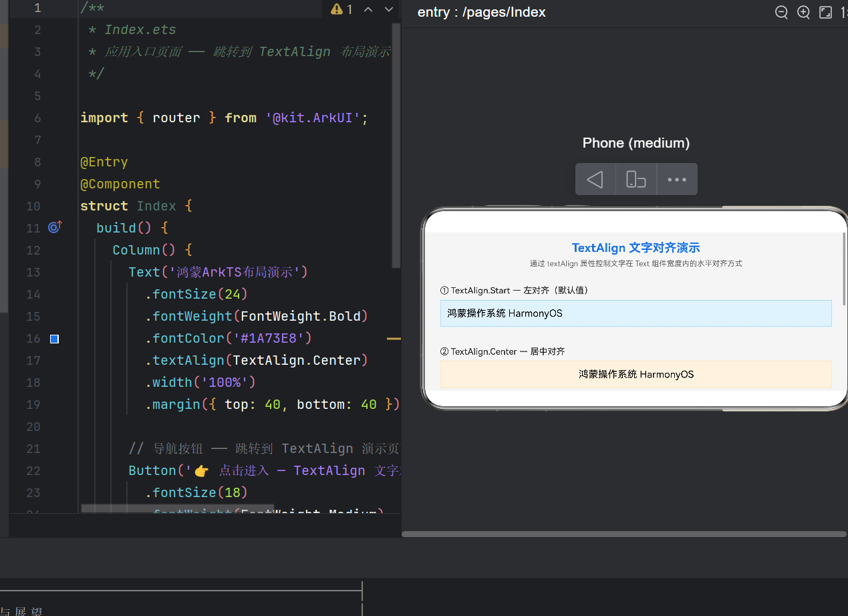Click the 'TextAlign 文字对齐演示' heading in preview

(x=635, y=248)
